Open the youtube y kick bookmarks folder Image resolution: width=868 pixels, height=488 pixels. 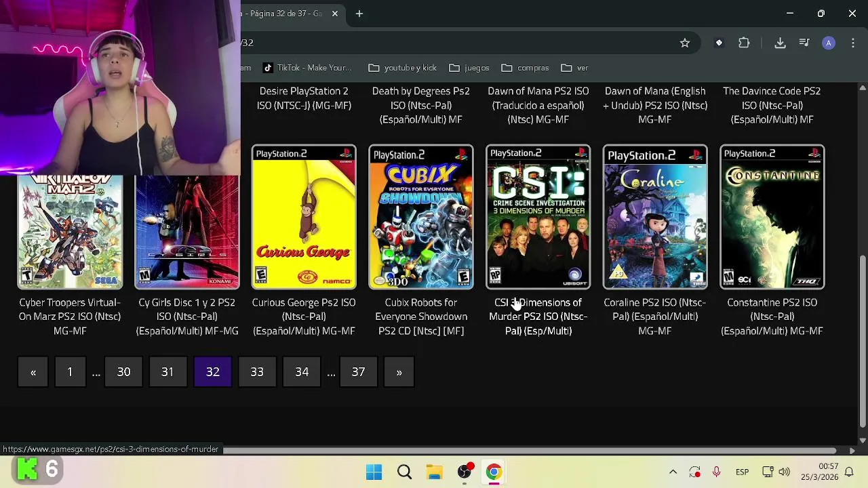pyautogui.click(x=403, y=68)
